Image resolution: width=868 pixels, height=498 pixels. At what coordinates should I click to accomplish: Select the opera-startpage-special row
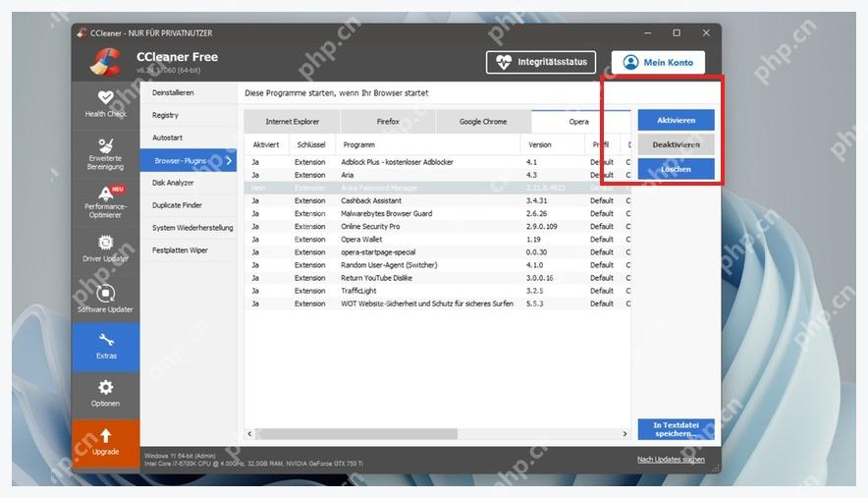coord(437,252)
